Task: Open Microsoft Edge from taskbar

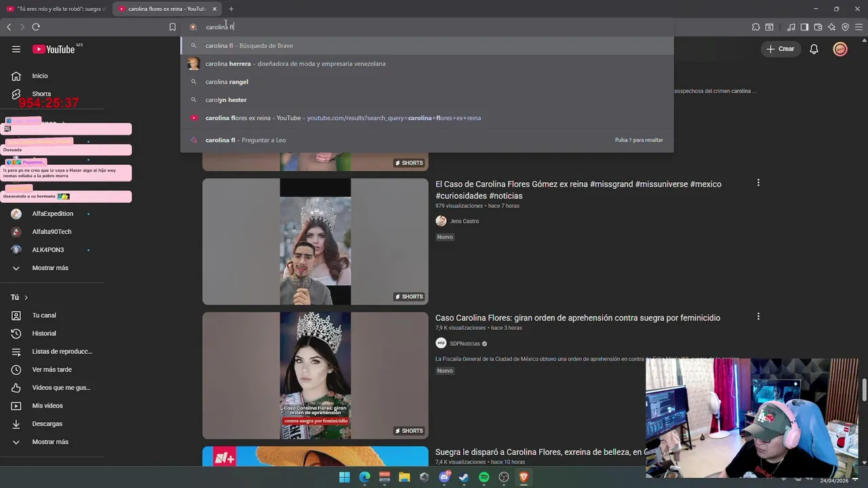Action: coord(364,477)
